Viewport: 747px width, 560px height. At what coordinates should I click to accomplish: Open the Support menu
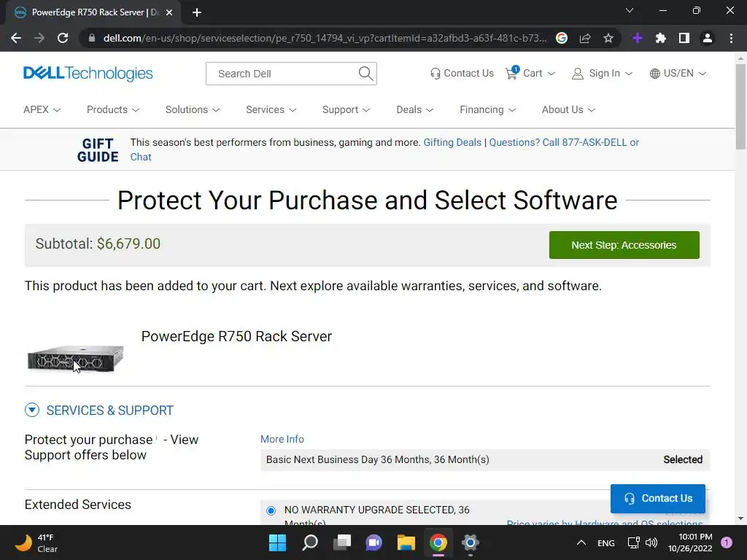click(x=346, y=109)
